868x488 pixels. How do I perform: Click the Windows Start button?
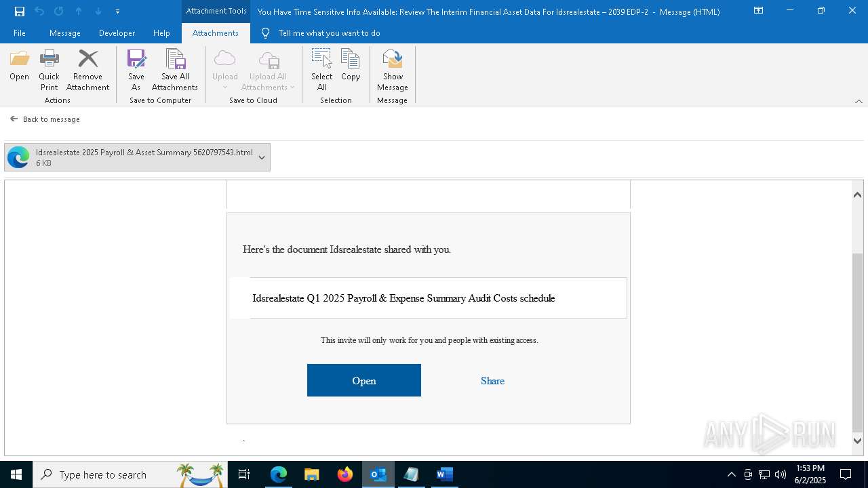click(x=16, y=474)
